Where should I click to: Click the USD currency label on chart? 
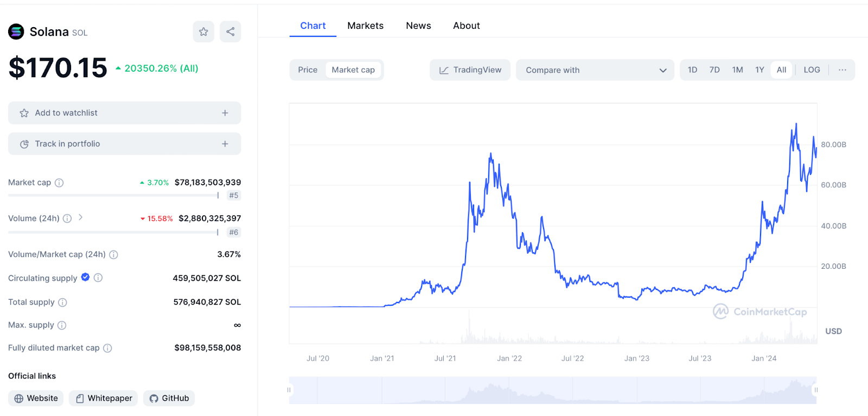(833, 331)
